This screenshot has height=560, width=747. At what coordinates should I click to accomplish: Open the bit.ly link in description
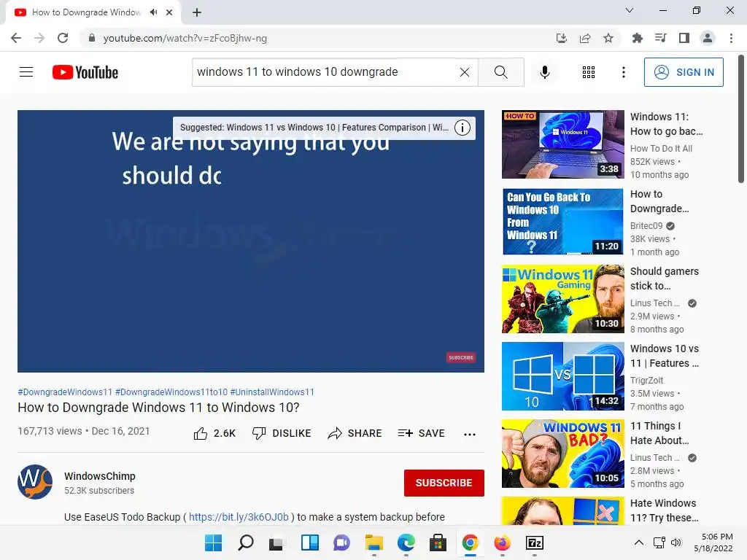239,517
